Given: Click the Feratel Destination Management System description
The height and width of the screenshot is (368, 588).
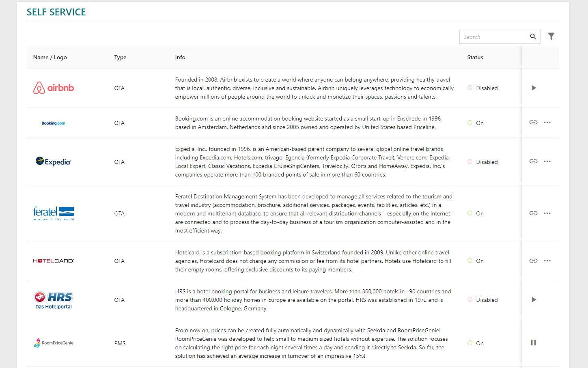Looking at the screenshot, I should click(314, 213).
